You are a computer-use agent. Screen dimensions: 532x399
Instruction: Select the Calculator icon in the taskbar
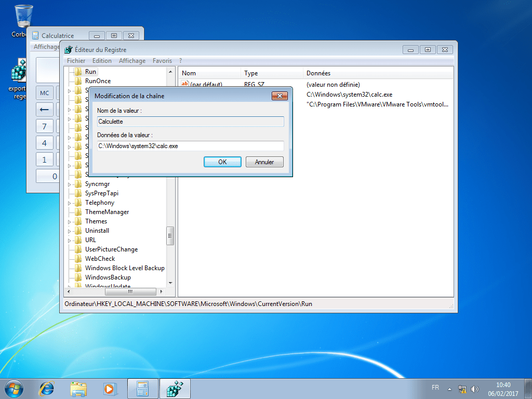click(x=142, y=388)
